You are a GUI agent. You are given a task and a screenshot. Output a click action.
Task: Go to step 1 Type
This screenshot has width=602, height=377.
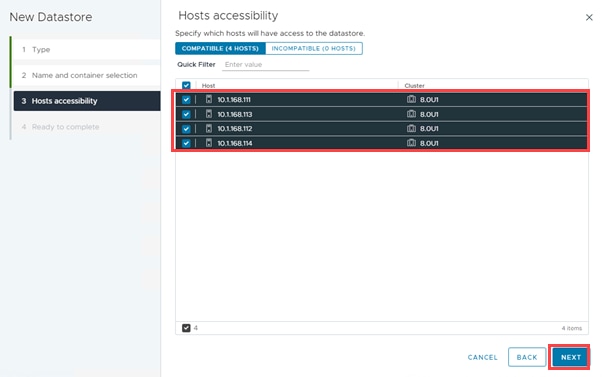(87, 50)
